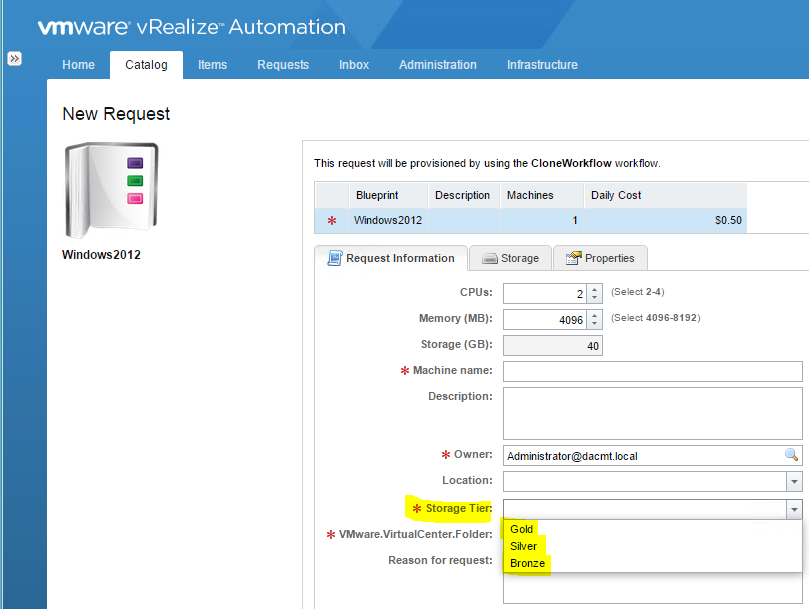The width and height of the screenshot is (809, 609).
Task: Click the Daily Cost column header
Action: (x=666, y=195)
